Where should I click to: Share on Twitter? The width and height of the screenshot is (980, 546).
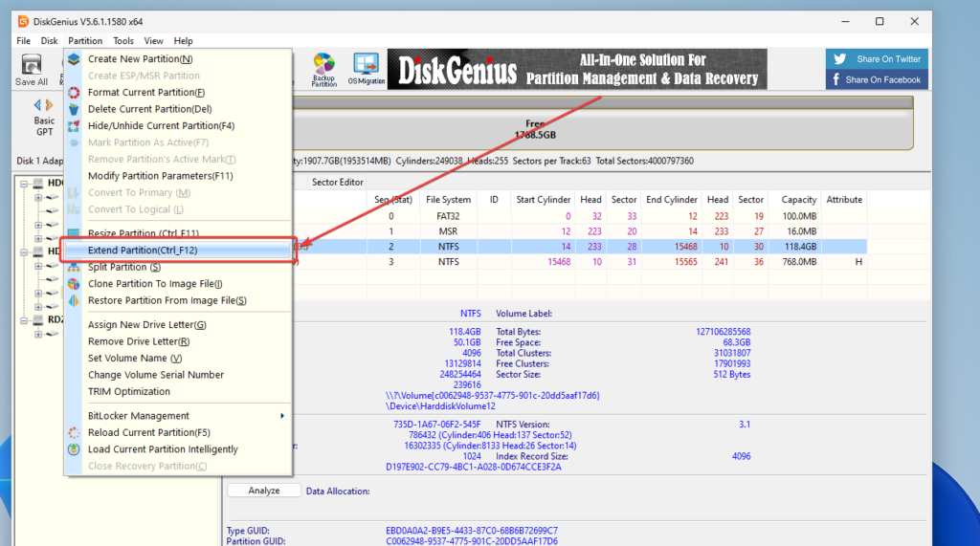[877, 58]
